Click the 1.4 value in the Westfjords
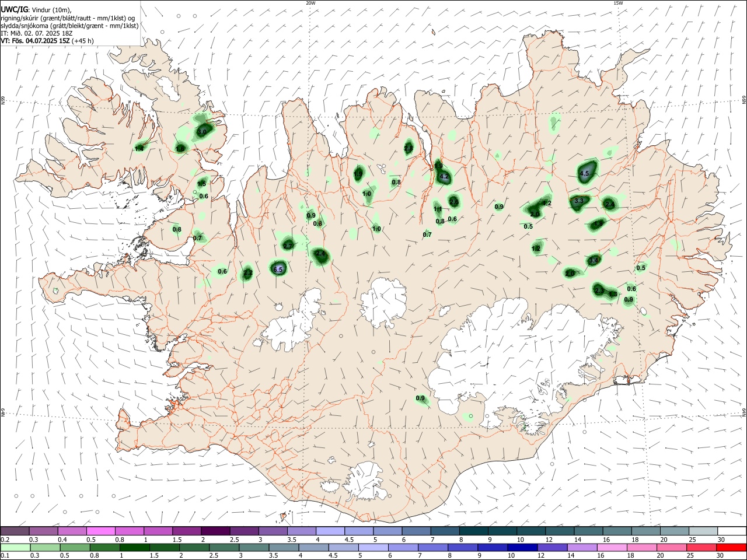747x560 pixels. [x=139, y=149]
